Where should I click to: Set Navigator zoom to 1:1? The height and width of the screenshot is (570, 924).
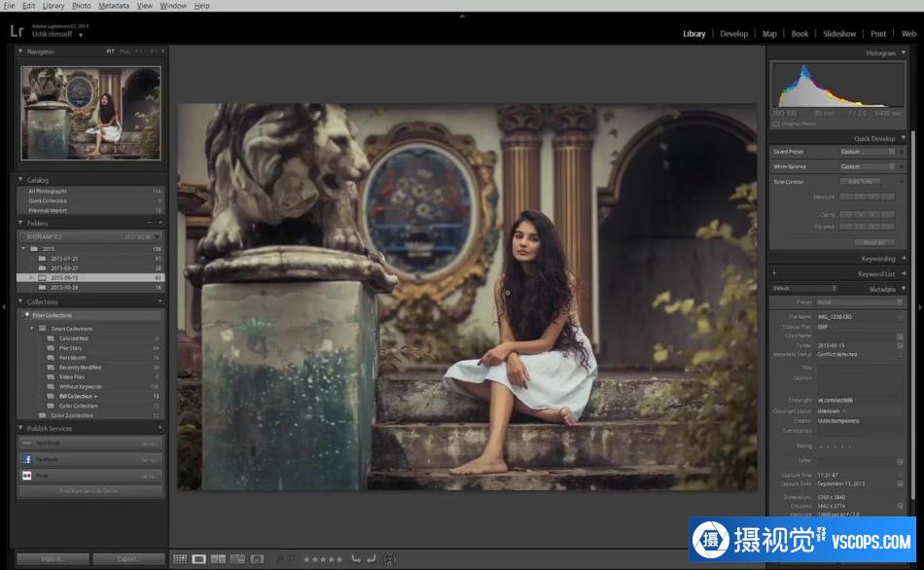[139, 52]
